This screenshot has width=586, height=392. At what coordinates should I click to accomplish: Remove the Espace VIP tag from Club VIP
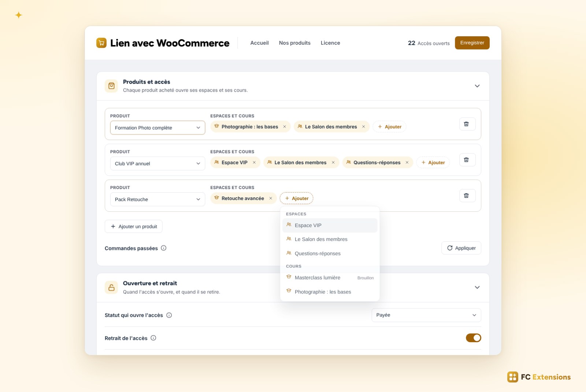click(x=254, y=163)
